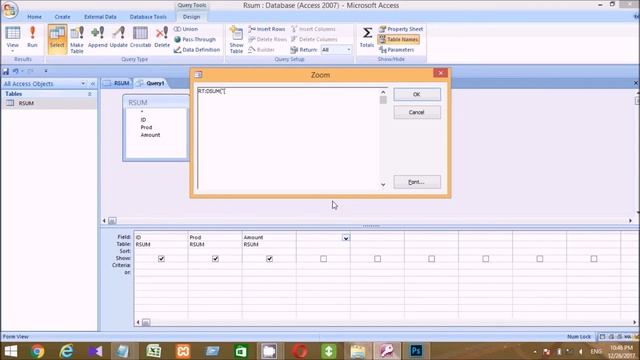Switch to the Design ribbon tab
Image resolution: width=640 pixels, height=360 pixels.
click(x=191, y=17)
